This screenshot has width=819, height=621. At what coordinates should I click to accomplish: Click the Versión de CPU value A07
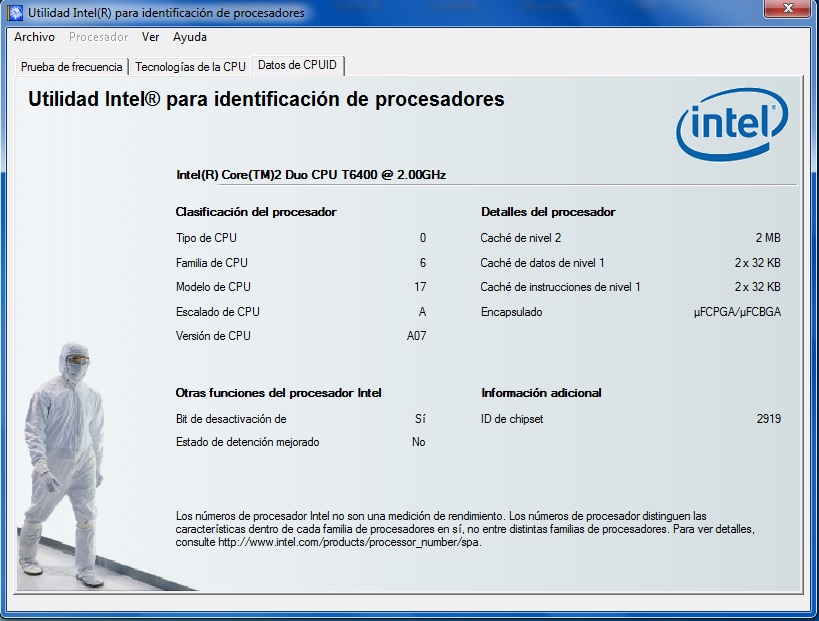416,336
